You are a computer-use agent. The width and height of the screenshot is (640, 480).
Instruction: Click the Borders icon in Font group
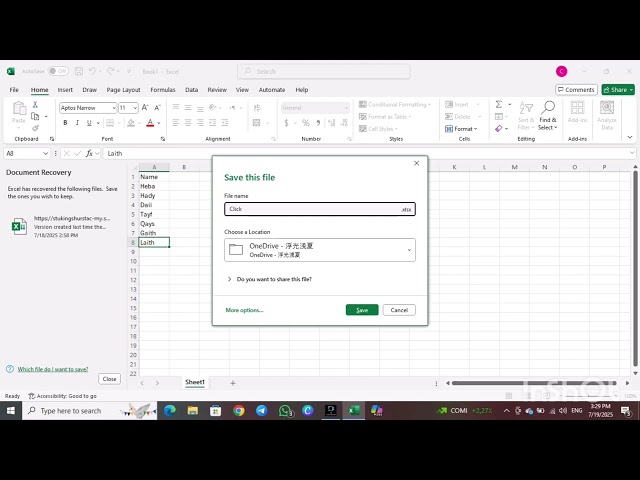110,122
